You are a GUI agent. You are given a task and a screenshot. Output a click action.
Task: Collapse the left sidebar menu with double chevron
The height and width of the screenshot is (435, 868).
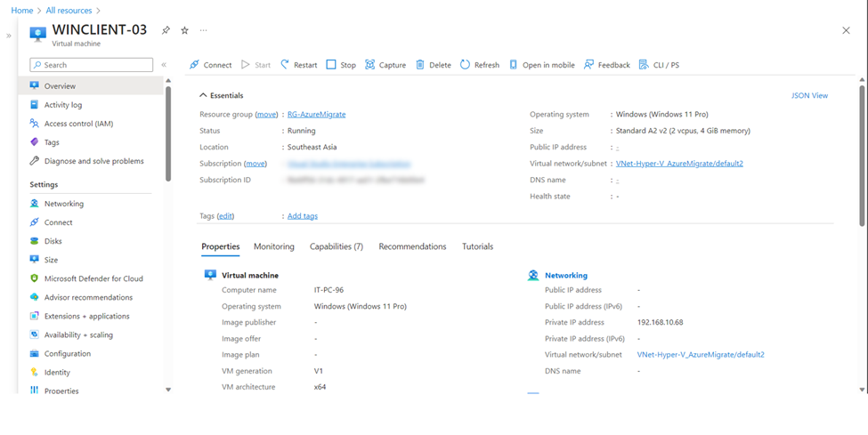tap(164, 65)
